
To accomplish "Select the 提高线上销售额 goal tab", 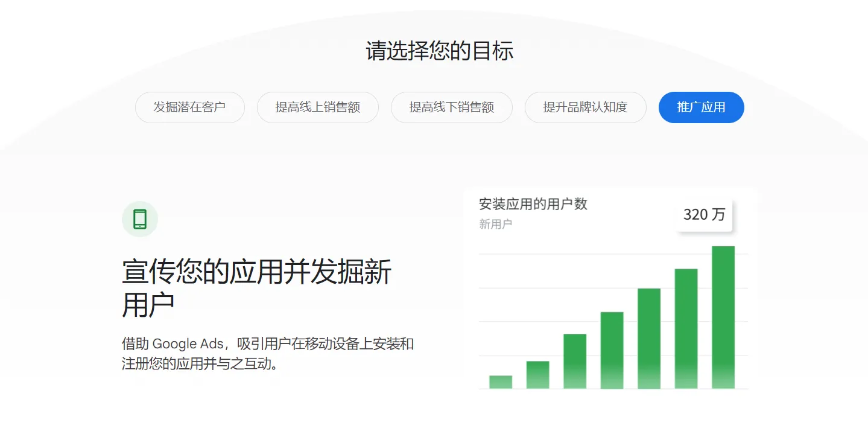I will (317, 107).
